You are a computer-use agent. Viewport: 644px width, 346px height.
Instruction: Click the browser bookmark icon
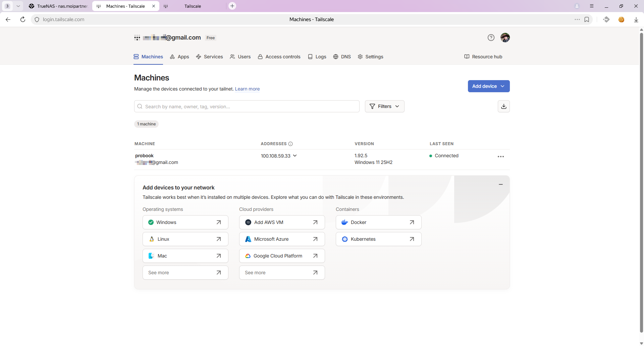[587, 19]
